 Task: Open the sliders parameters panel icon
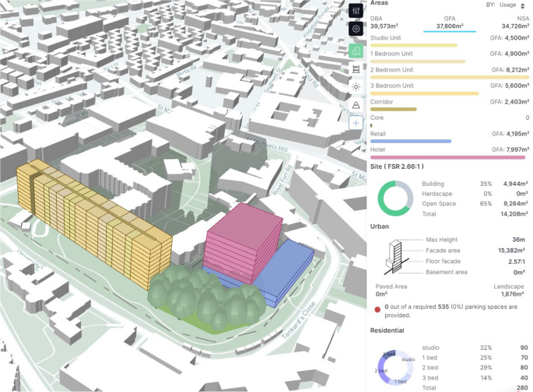(356, 11)
